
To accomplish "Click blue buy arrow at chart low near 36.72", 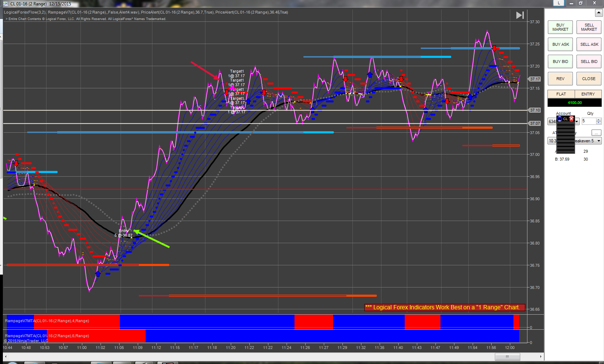I will pyautogui.click(x=98, y=274).
